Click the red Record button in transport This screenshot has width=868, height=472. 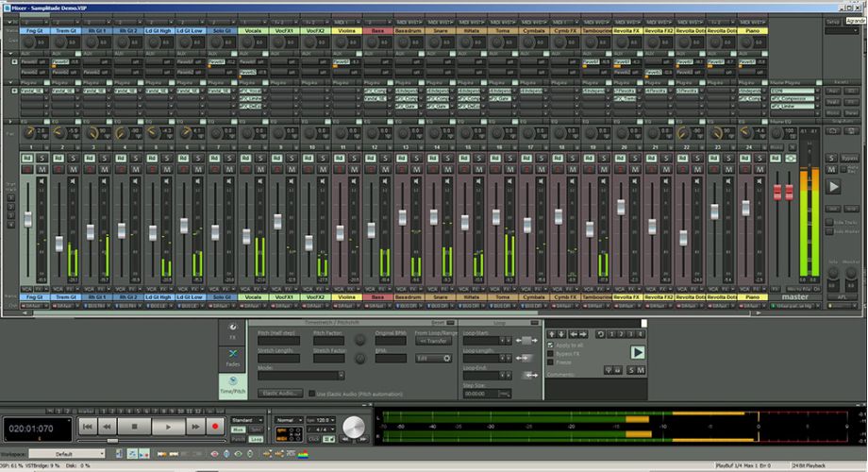point(215,427)
